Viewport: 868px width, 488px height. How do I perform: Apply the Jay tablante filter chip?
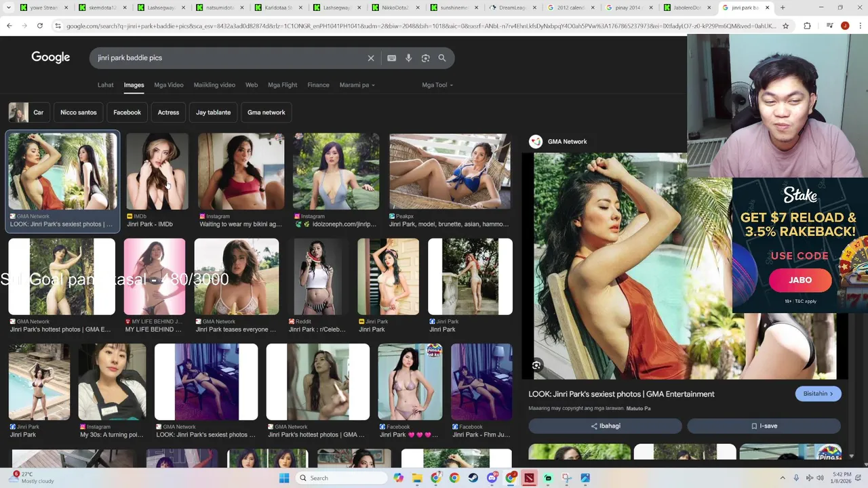(x=214, y=113)
